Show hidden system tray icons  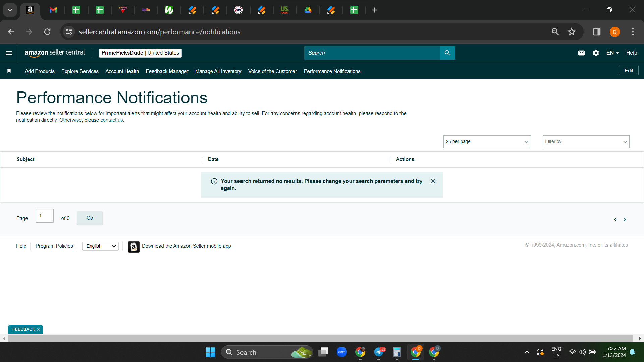click(527, 352)
